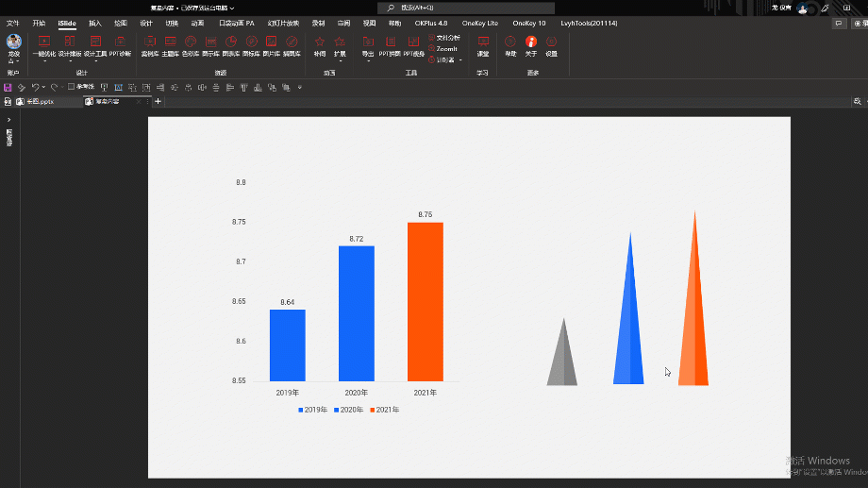The width and height of the screenshot is (868, 488).
Task: Open the 设计工具 design tools panel
Action: point(95,46)
